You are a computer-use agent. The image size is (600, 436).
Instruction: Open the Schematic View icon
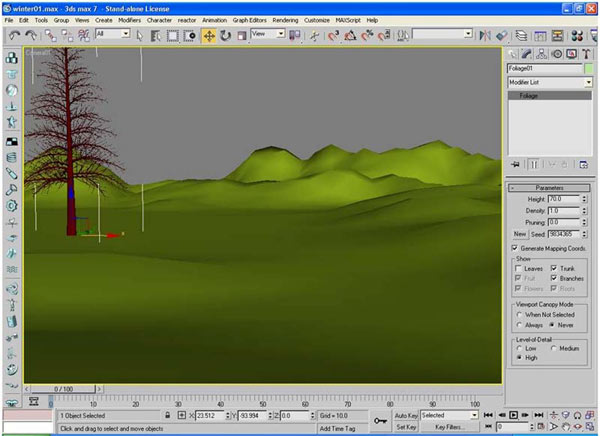(x=558, y=36)
